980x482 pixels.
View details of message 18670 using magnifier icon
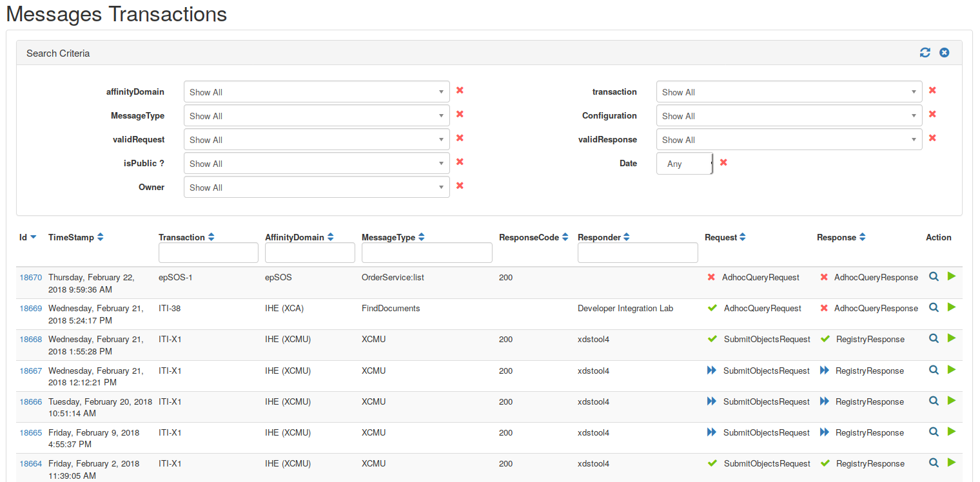(933, 276)
